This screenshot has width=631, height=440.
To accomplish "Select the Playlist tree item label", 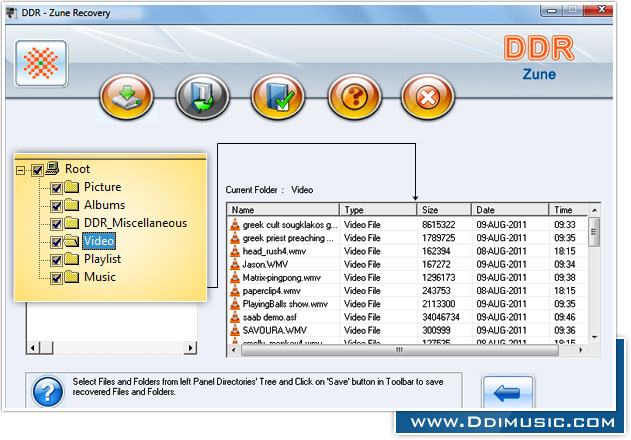I will point(103,259).
